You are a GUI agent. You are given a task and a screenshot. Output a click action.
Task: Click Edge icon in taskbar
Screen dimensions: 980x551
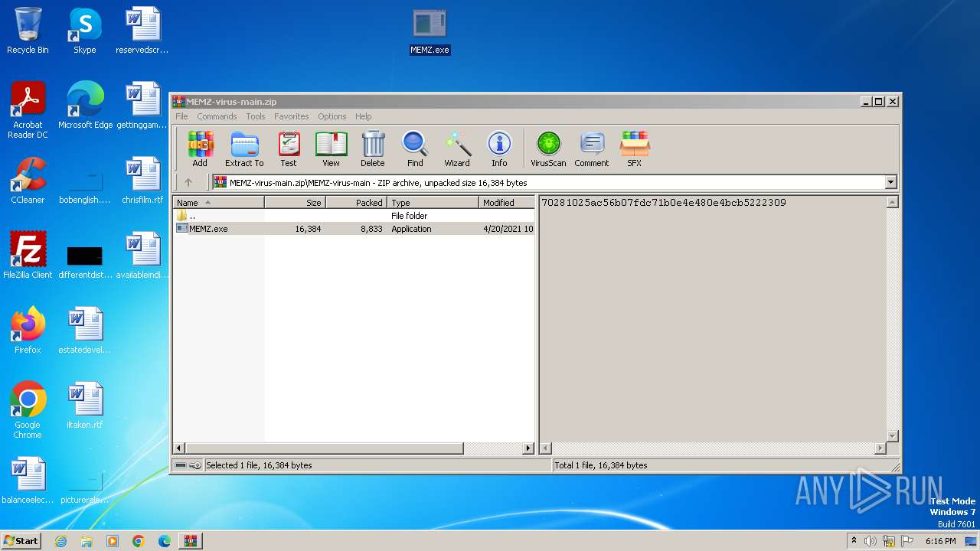click(x=165, y=541)
